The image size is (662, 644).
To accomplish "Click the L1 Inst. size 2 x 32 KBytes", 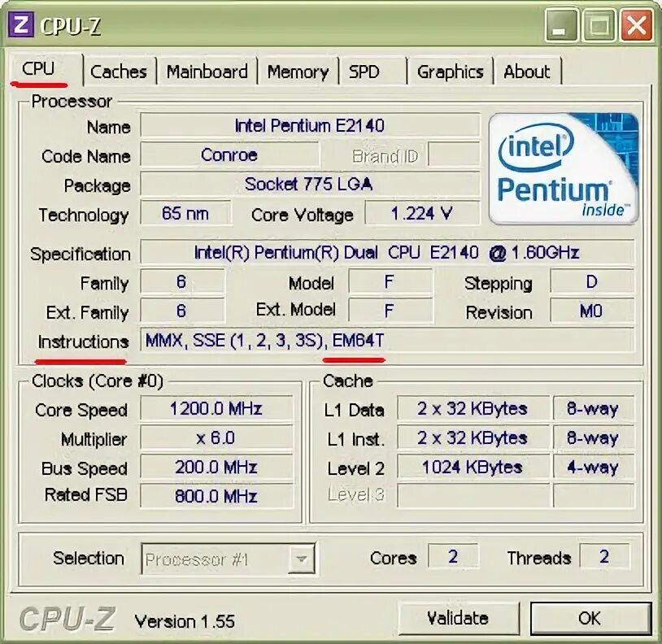I will (x=473, y=437).
